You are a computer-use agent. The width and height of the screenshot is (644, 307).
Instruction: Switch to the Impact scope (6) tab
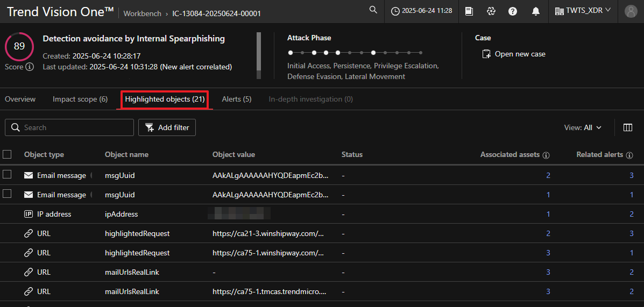pos(80,99)
